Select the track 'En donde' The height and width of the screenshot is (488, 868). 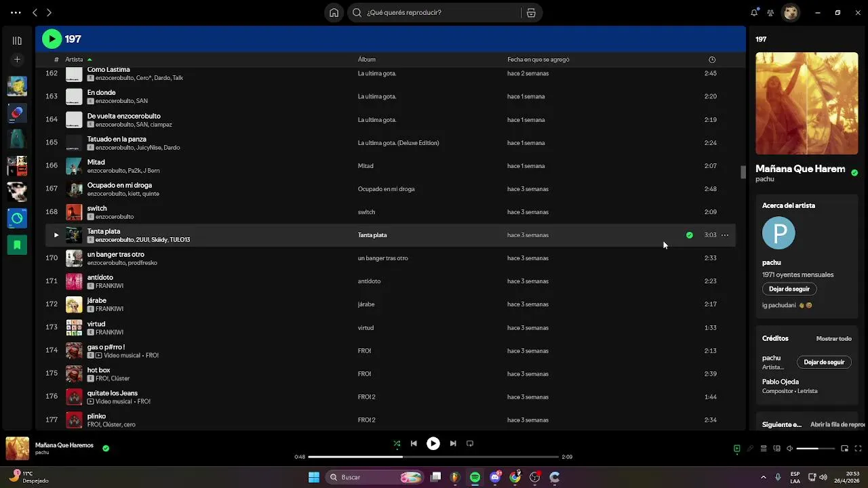pos(102,93)
